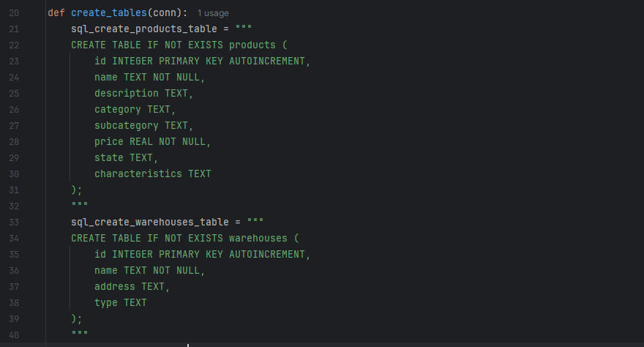Place cursor on 'characteristics TEXT' line
The width and height of the screenshot is (644, 347).
click(x=153, y=173)
